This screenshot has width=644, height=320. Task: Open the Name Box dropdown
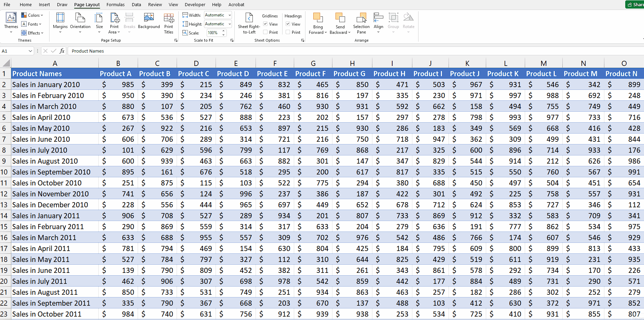tap(30, 51)
